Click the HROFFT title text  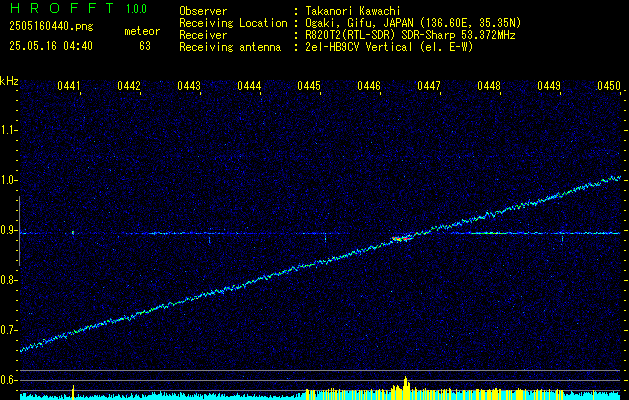pos(61,8)
